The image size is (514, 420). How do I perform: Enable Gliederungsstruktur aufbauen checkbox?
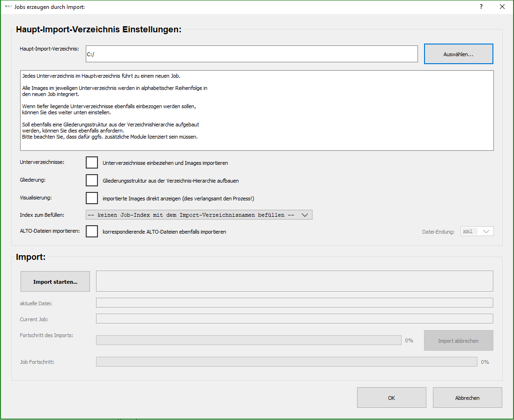(92, 180)
